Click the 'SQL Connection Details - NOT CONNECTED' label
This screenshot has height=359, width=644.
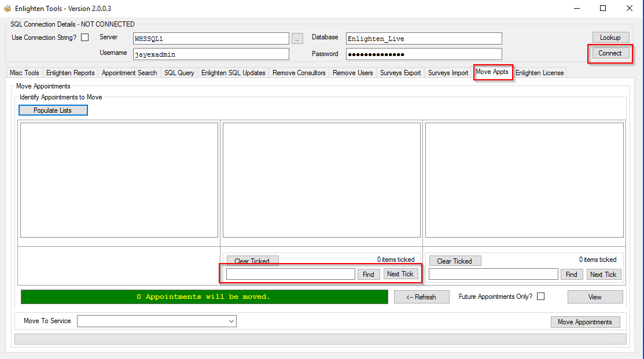pyautogui.click(x=72, y=24)
